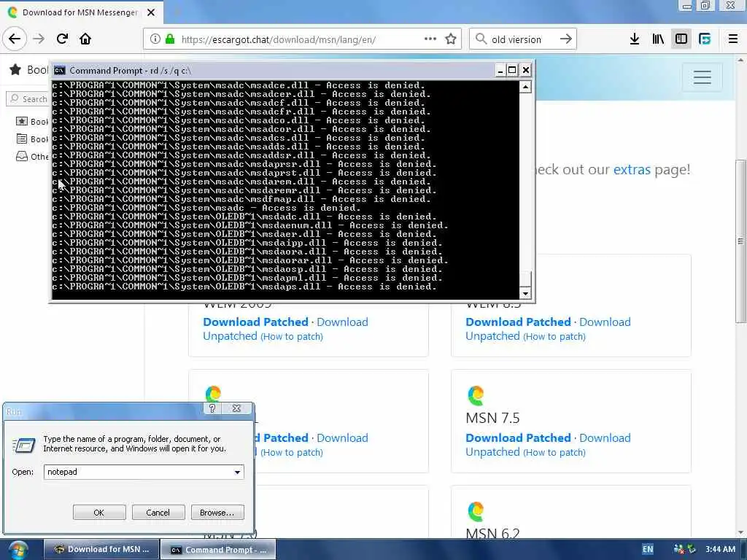Screen dimensions: 747x560
Task: Close the Download for MSN Messenger tab
Action: [151, 12]
